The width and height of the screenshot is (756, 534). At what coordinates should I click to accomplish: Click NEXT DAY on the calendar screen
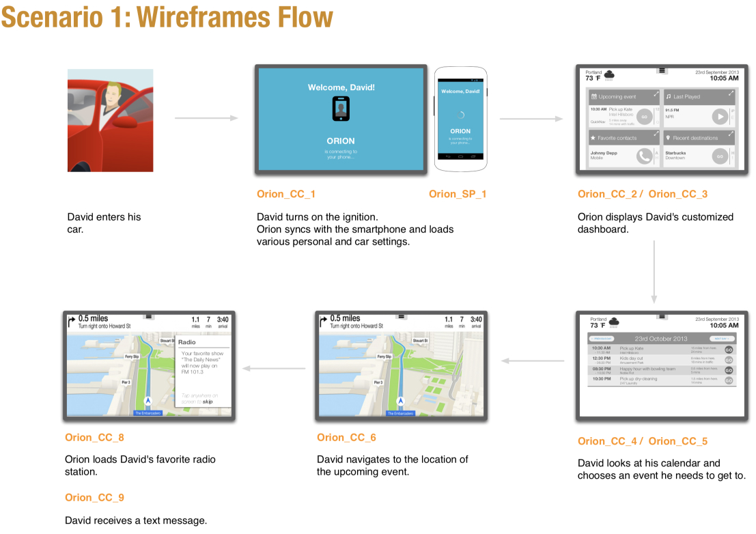click(722, 339)
